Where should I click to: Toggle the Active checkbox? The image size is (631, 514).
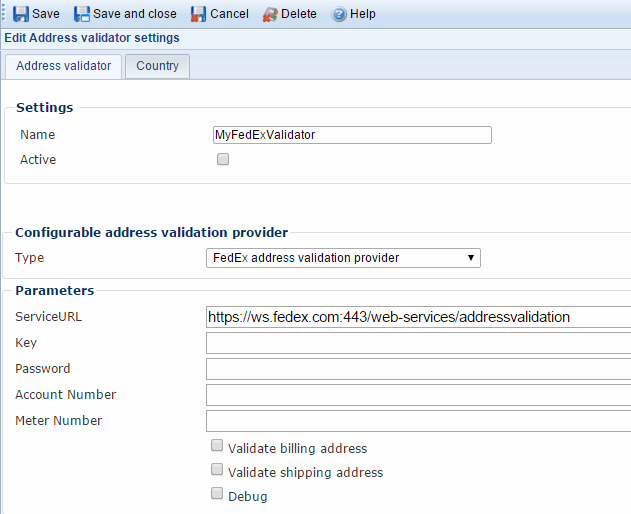click(x=223, y=159)
